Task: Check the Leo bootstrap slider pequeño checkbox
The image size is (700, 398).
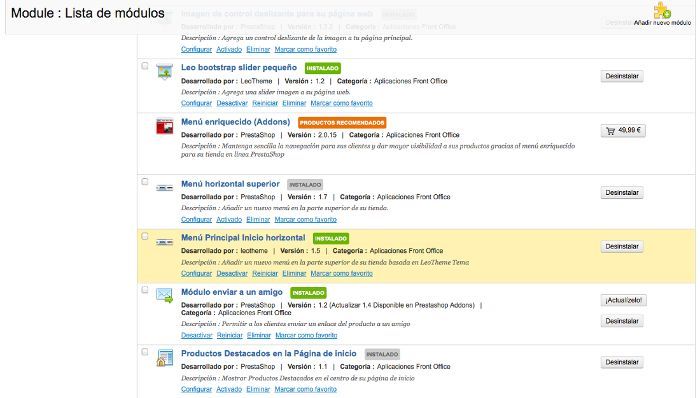Action: pos(145,66)
